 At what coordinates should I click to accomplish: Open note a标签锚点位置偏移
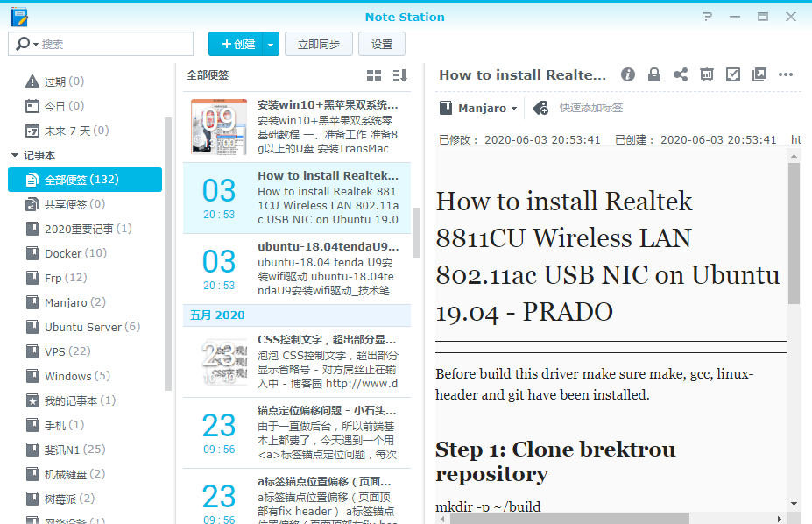tap(297, 497)
